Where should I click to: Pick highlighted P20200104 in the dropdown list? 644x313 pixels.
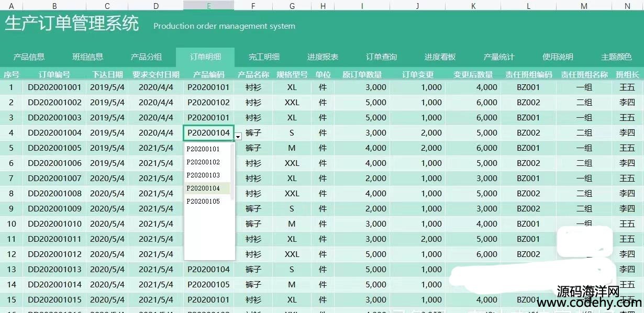[x=207, y=188]
